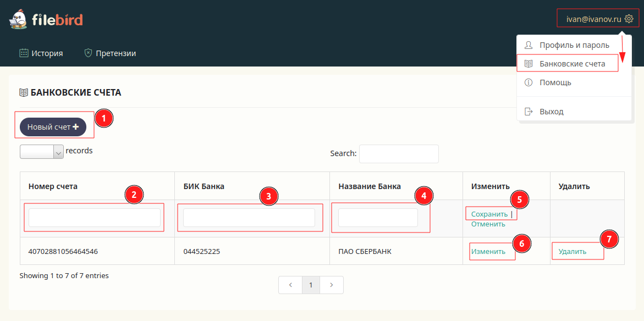644x321 pixels.
Task: Click Отменить to cancel editing
Action: (x=488, y=224)
